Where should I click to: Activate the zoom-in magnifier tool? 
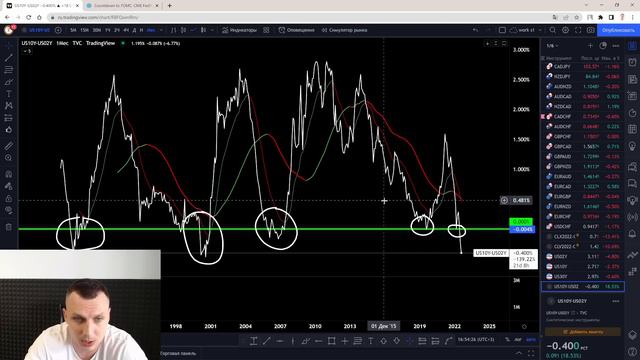(x=9, y=158)
